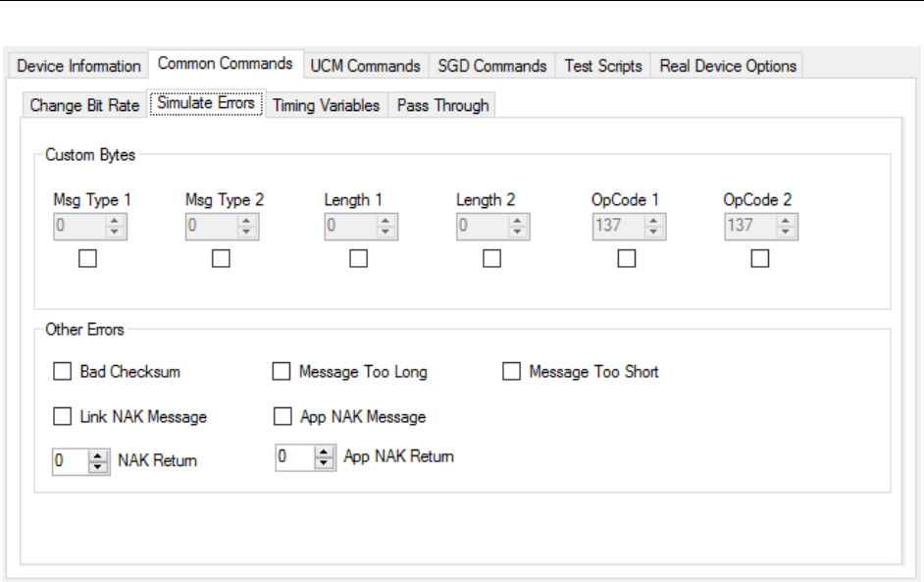Decrease NAK Return value with down arrow

tap(97, 466)
